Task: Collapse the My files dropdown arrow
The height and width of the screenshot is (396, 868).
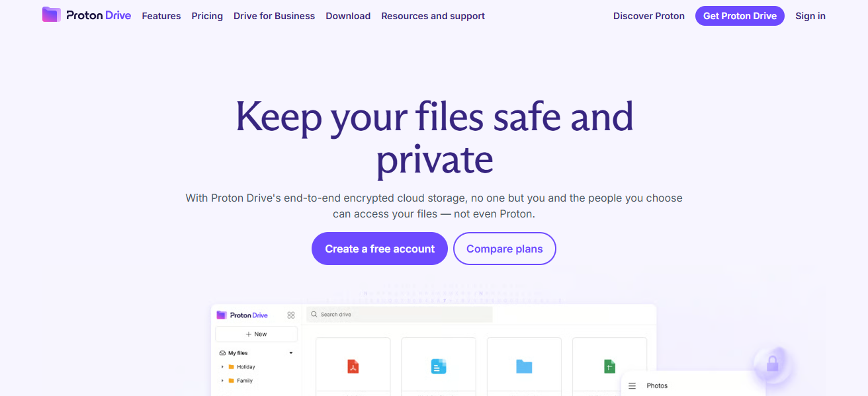Action: (291, 353)
